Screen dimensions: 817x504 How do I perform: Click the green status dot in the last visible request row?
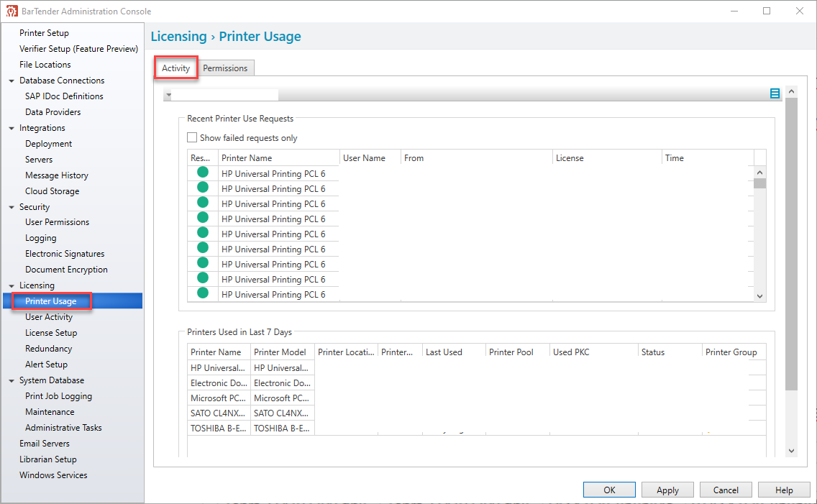[x=203, y=293]
